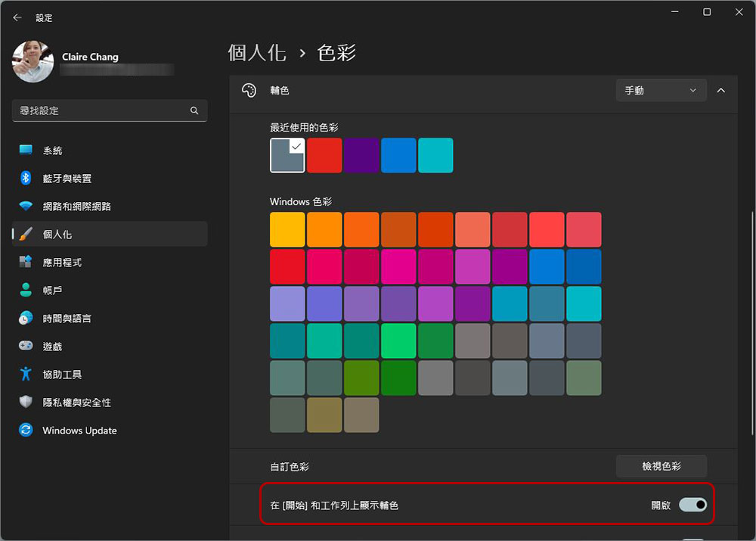Image resolution: width=756 pixels, height=541 pixels.
Task: Click the time and language globe icon
Action: coord(26,318)
